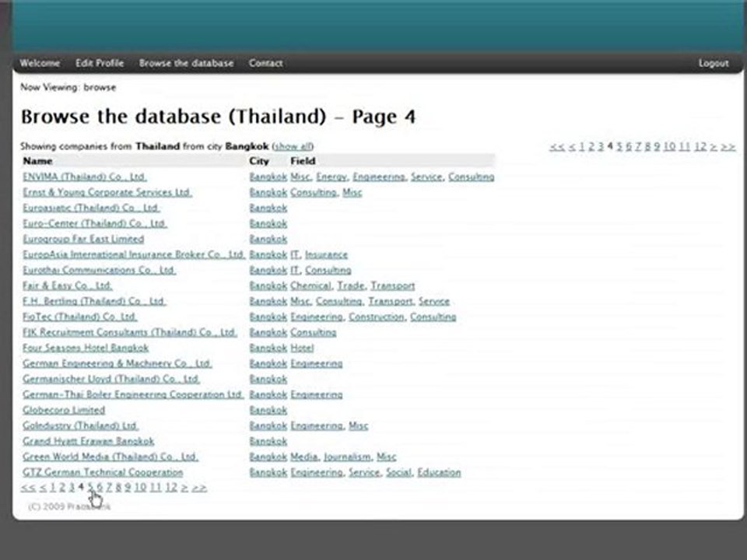Jump to last page using bottom >> link
747x560 pixels.
[x=200, y=488]
